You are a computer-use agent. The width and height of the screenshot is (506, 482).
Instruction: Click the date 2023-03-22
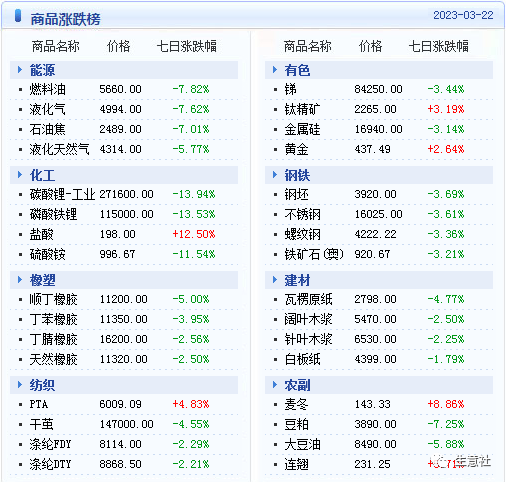point(463,15)
